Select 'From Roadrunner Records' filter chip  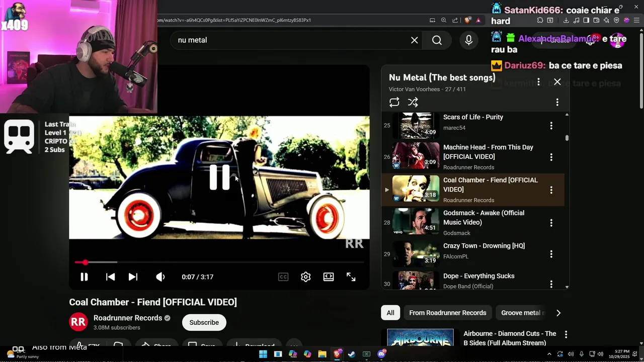click(448, 313)
